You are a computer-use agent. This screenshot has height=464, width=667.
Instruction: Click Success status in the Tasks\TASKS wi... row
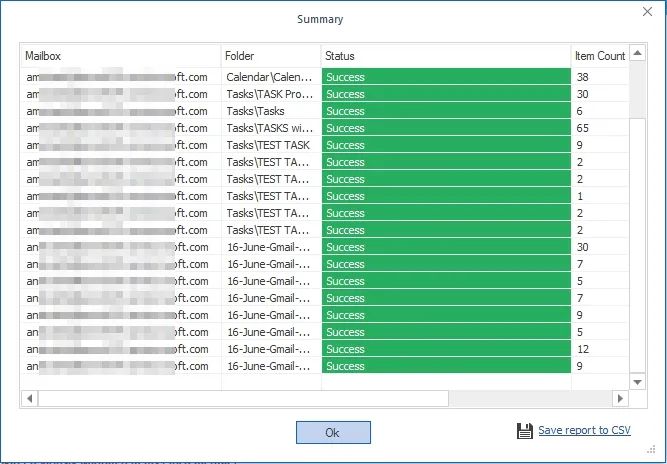coord(446,128)
